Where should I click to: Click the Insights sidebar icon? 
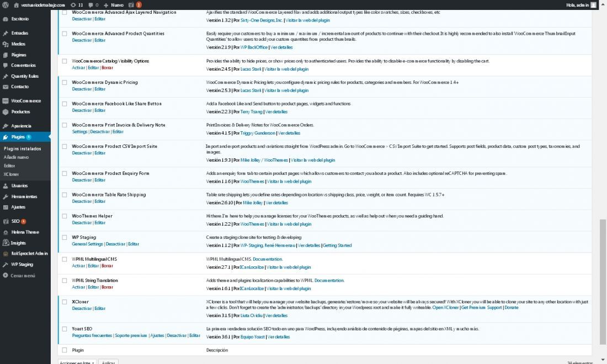coord(6,243)
